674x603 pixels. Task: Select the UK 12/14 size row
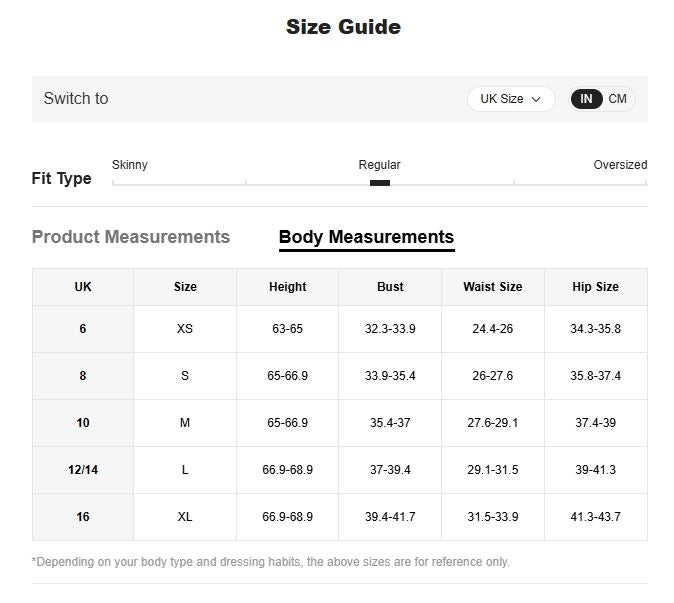pyautogui.click(x=83, y=470)
